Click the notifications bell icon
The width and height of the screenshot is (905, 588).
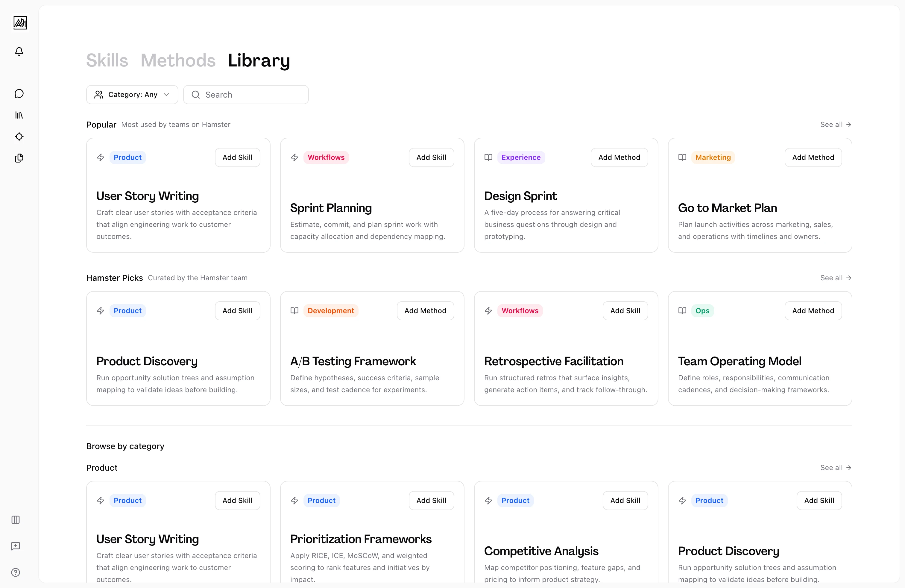pyautogui.click(x=19, y=51)
